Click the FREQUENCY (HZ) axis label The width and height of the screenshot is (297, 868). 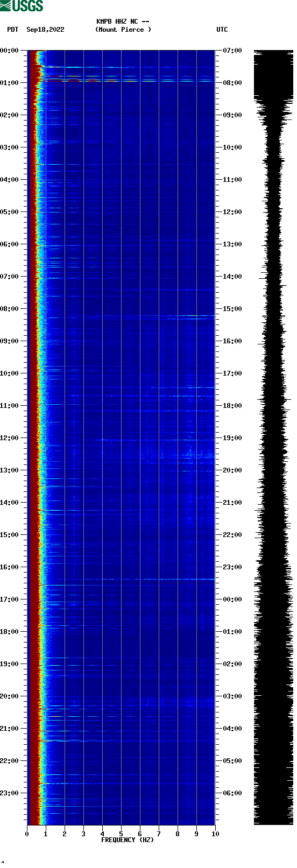pyautogui.click(x=128, y=840)
